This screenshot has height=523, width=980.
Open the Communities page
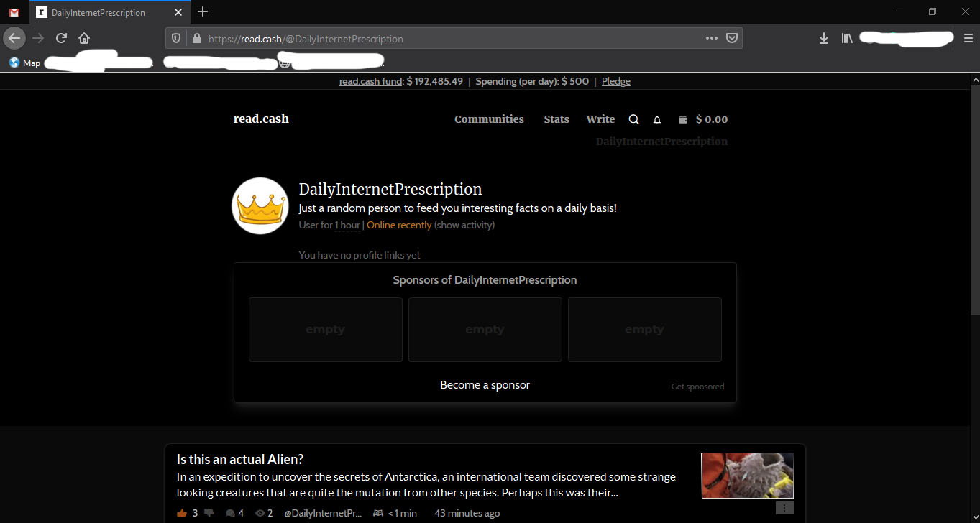tap(489, 119)
